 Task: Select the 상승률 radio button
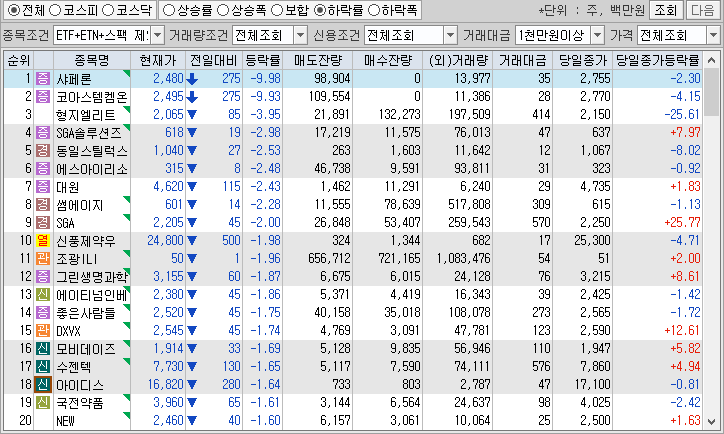169,10
